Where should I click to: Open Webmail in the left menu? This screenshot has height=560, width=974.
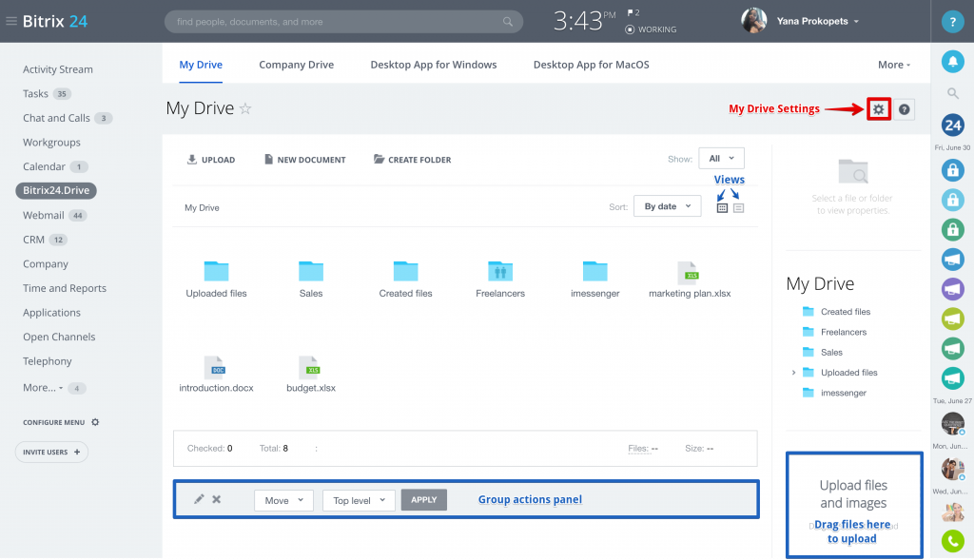click(44, 216)
